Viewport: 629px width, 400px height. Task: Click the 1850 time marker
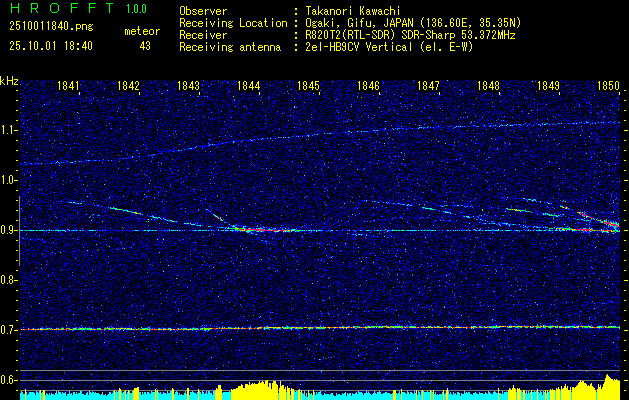pyautogui.click(x=609, y=85)
